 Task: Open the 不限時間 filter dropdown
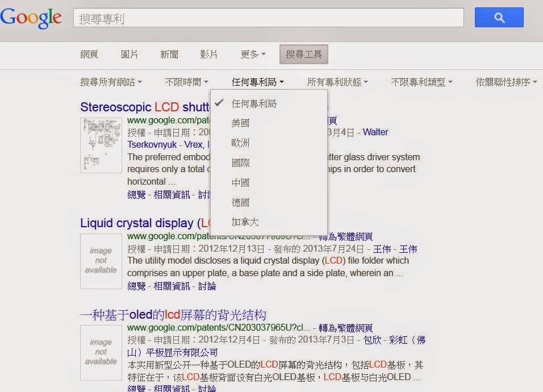[x=187, y=82]
